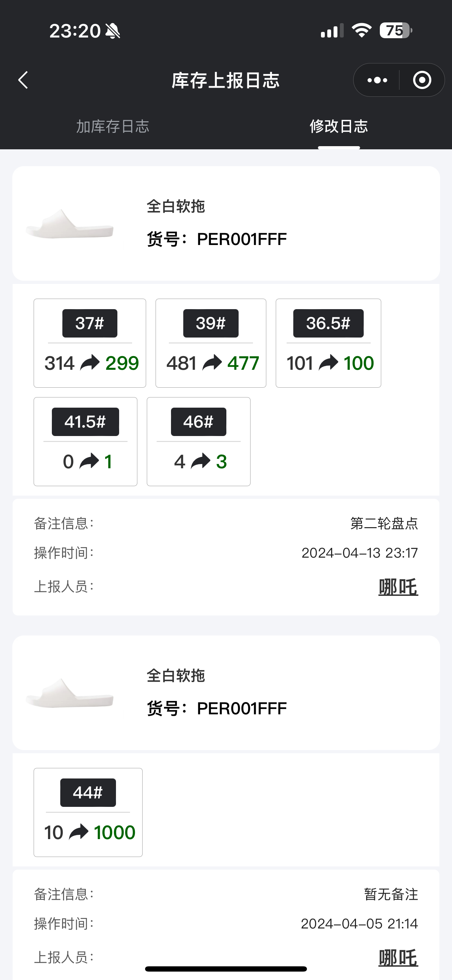Tap the 44# size card
Screen dimensions: 452x980
coord(88,812)
